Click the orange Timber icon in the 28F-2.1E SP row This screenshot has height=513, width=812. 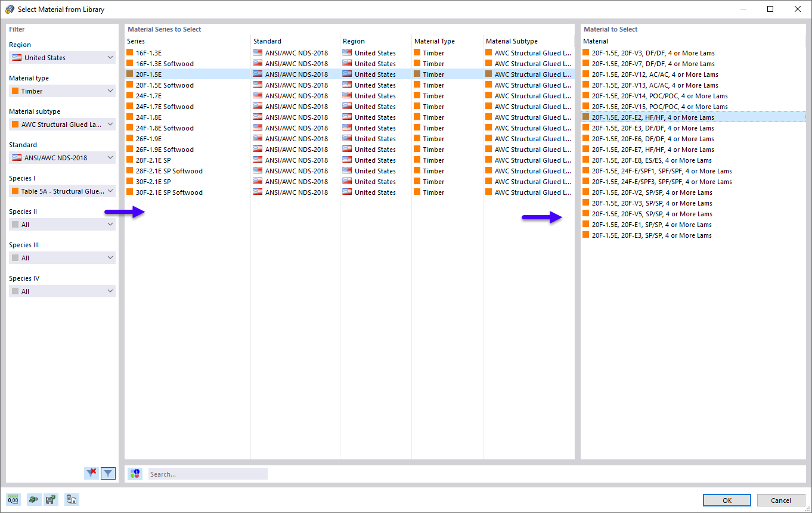click(417, 160)
